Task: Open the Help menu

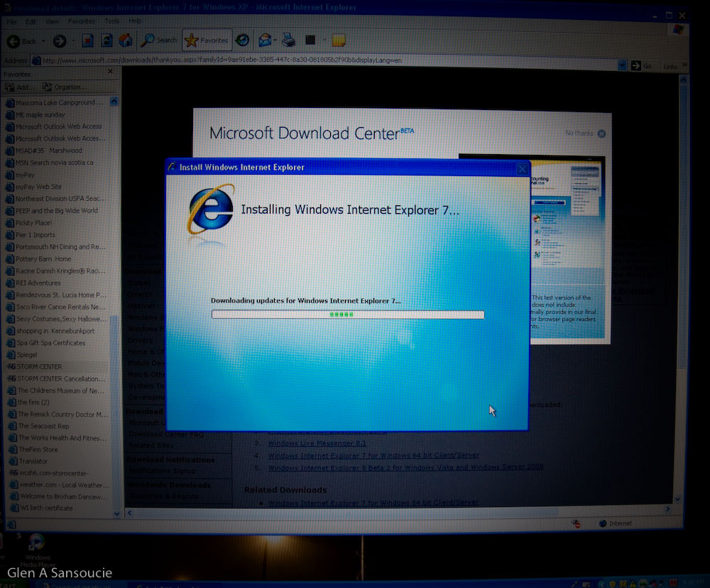Action: (135, 21)
